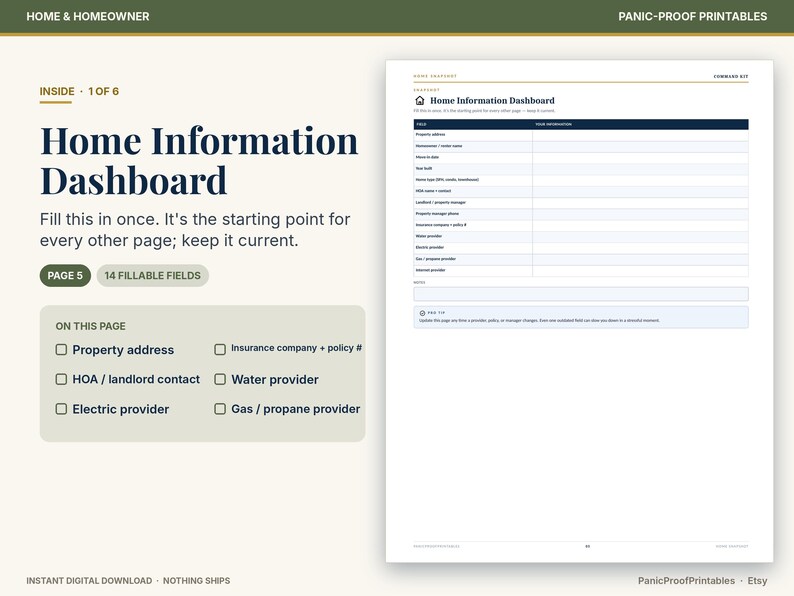The height and width of the screenshot is (596, 794).
Task: Click the 'Home type' table row
Action: (x=581, y=180)
